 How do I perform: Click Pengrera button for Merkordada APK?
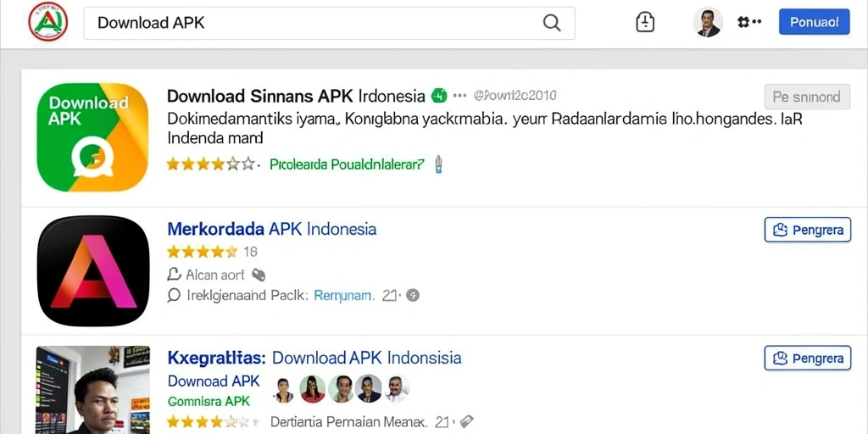pyautogui.click(x=808, y=230)
